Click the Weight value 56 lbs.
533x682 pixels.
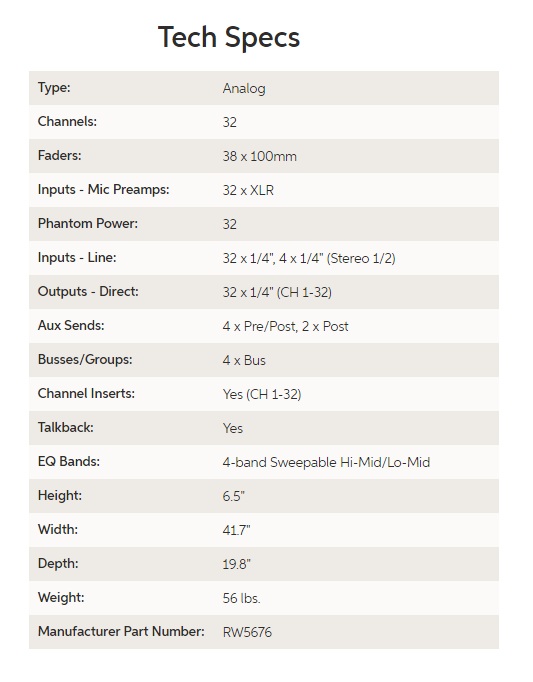pyautogui.click(x=241, y=598)
